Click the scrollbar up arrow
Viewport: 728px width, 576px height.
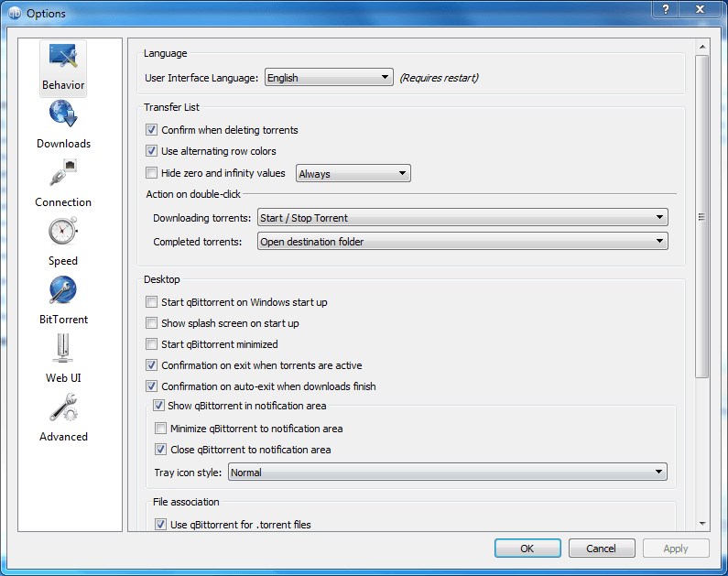tap(702, 47)
